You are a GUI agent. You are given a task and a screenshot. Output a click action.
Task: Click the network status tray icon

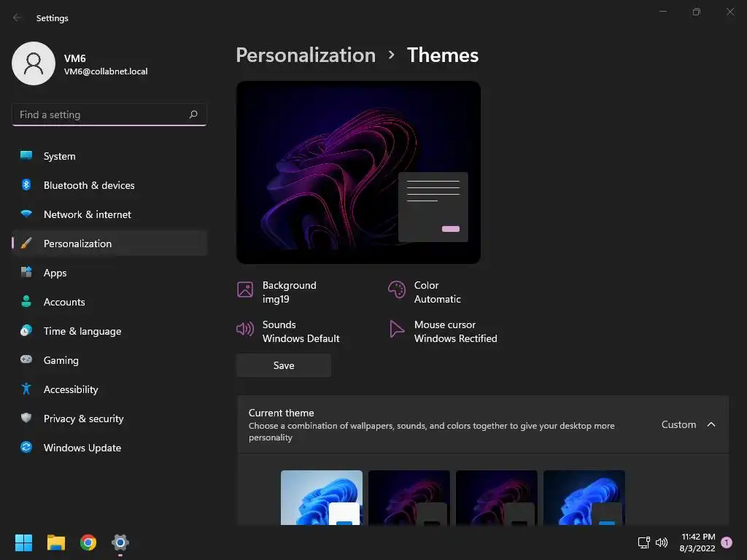click(643, 542)
